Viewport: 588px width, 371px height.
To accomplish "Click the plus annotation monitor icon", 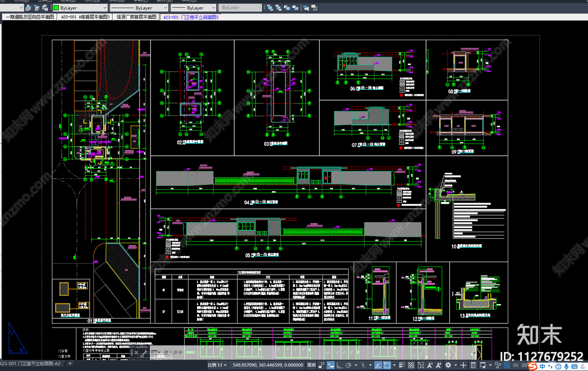I will tap(463, 365).
